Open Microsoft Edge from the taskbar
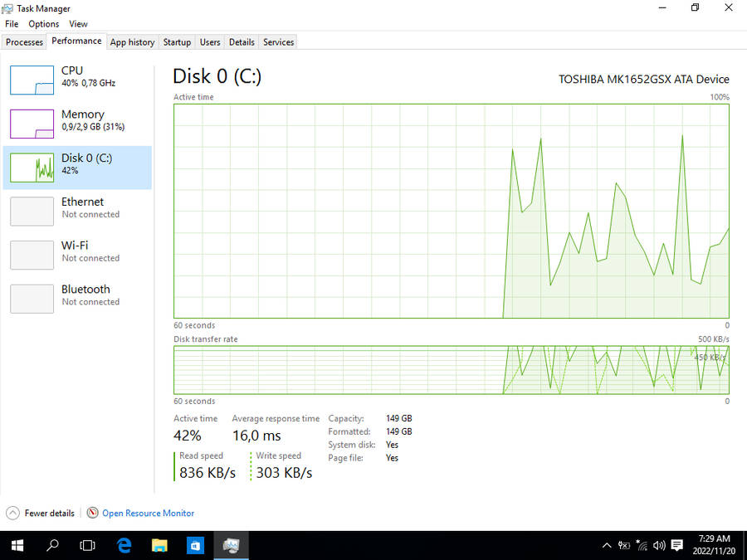747x560 pixels. (124, 545)
